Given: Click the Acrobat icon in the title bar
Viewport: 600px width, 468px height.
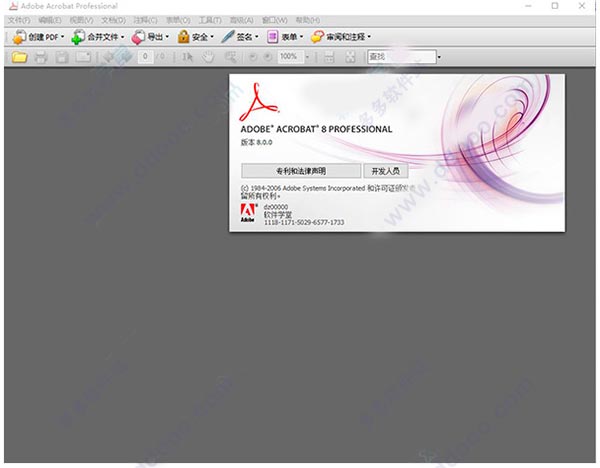Looking at the screenshot, I should 13,6.
